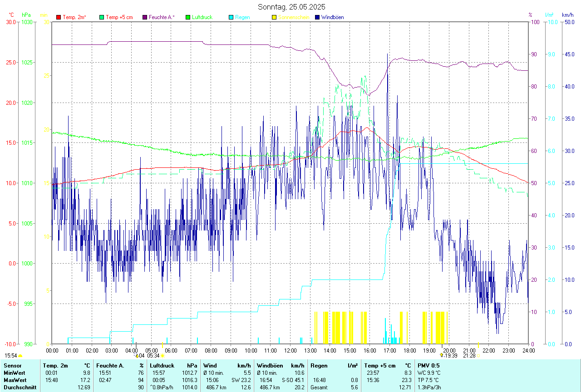Click the max pressure value '1016.3'
The image size is (581, 392).
[x=190, y=380]
